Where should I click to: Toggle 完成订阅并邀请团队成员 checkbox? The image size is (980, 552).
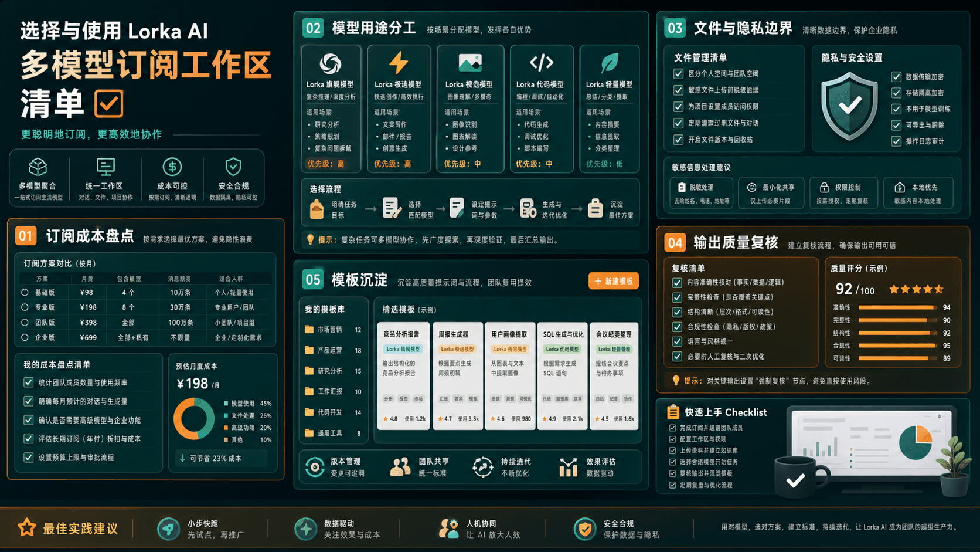[x=672, y=428]
